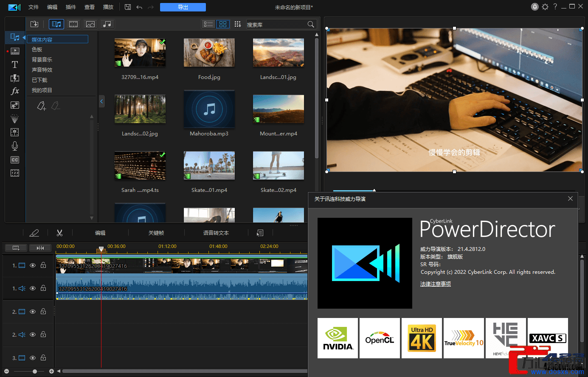Toggle the audio-only filter button
Image resolution: width=588 pixels, height=377 pixels.
107,24
